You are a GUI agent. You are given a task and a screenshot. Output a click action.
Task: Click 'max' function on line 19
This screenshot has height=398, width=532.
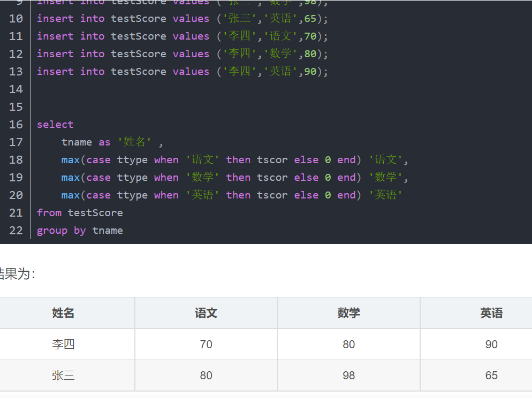tap(71, 177)
